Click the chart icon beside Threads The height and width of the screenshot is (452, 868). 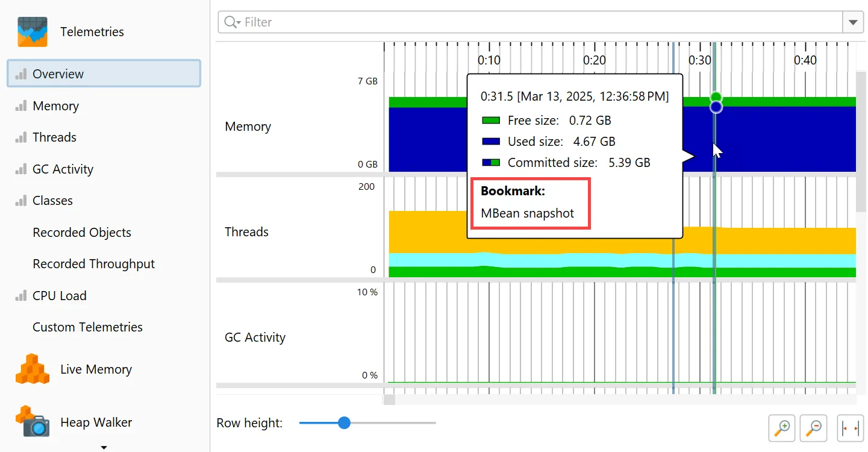coord(21,137)
